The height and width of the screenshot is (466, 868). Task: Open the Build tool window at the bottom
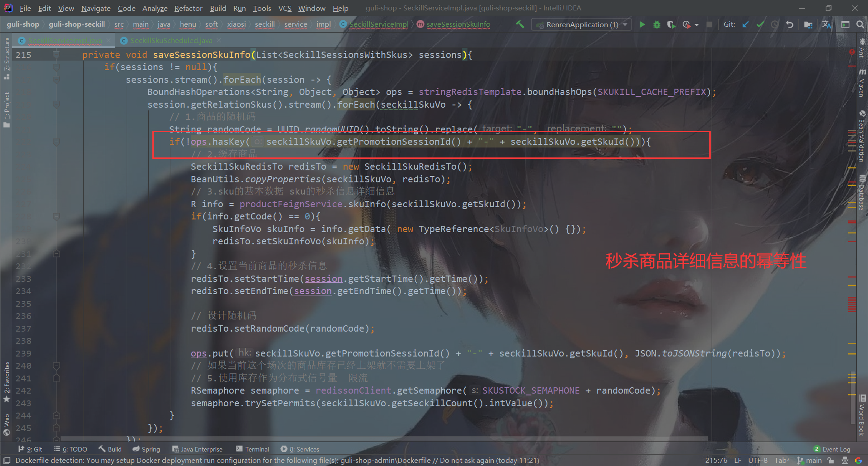[x=110, y=449]
